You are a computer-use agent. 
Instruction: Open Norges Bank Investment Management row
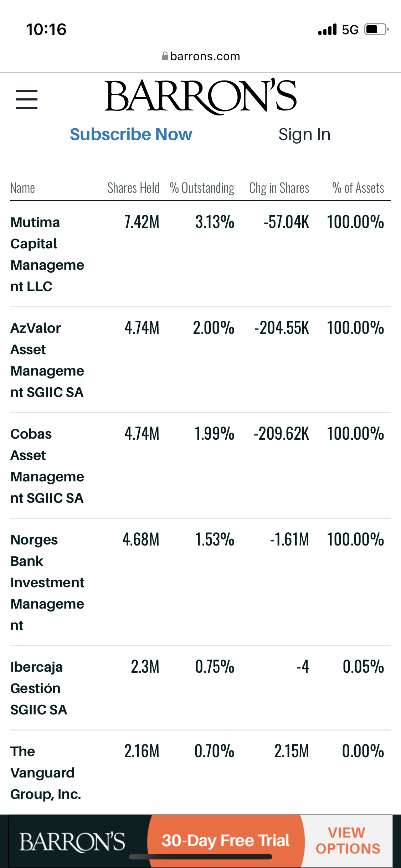[47, 582]
